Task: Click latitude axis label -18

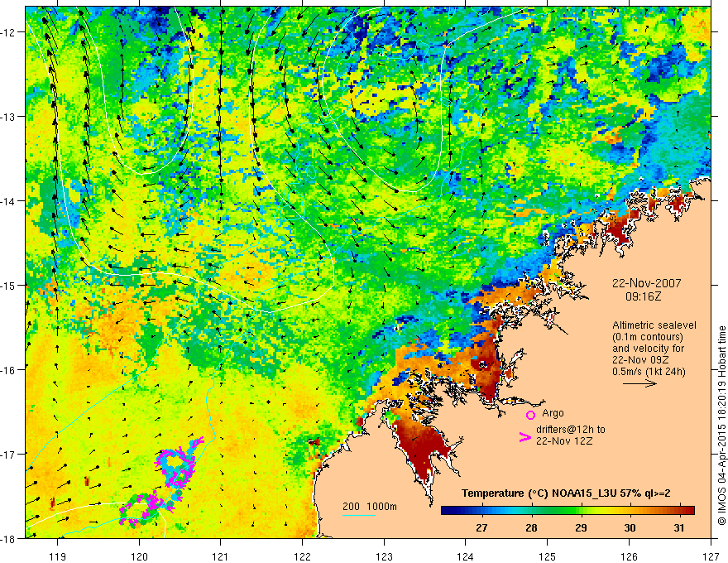Action: coord(8,538)
